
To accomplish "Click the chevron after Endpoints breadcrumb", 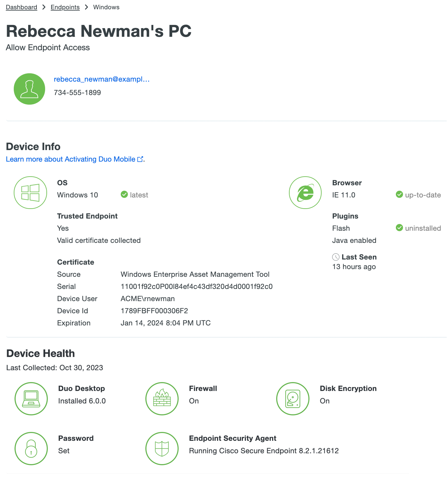I will [86, 7].
